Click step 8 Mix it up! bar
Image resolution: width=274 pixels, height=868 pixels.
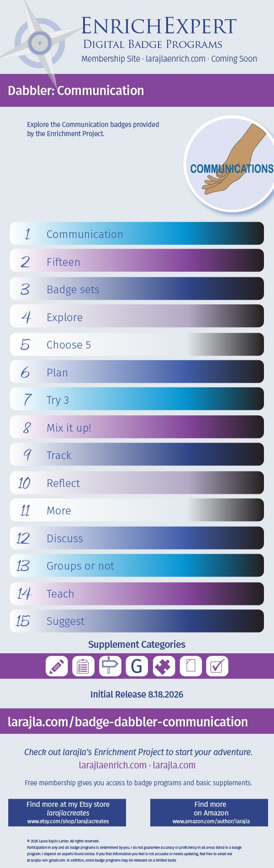[137, 427]
